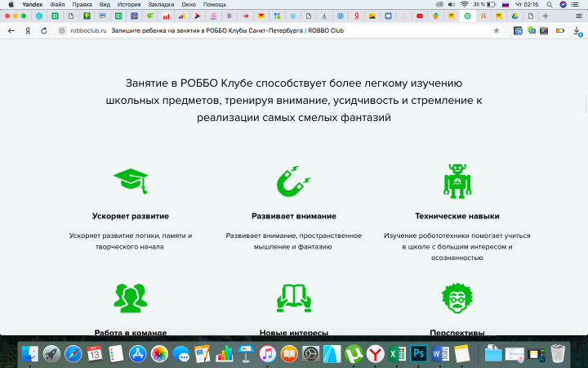Image resolution: width=588 pixels, height=368 pixels.
Task: Open Finder from the Dock
Action: (x=29, y=354)
